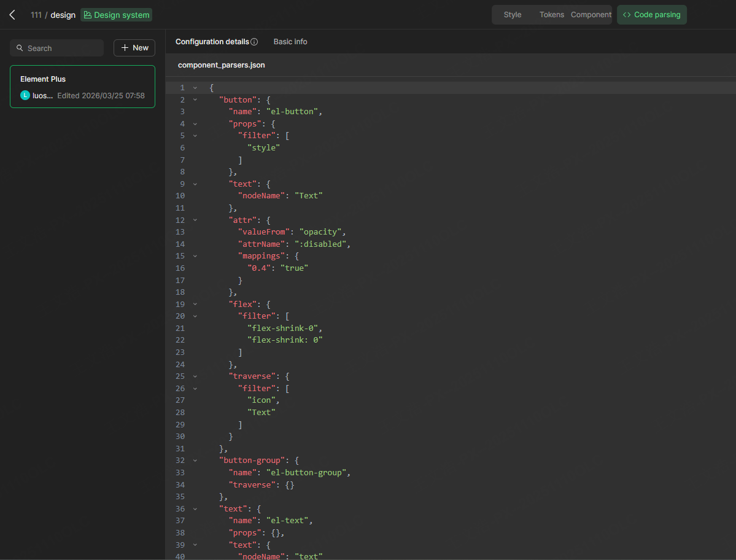Image resolution: width=736 pixels, height=560 pixels.
Task: Open the Component tab
Action: (x=591, y=14)
